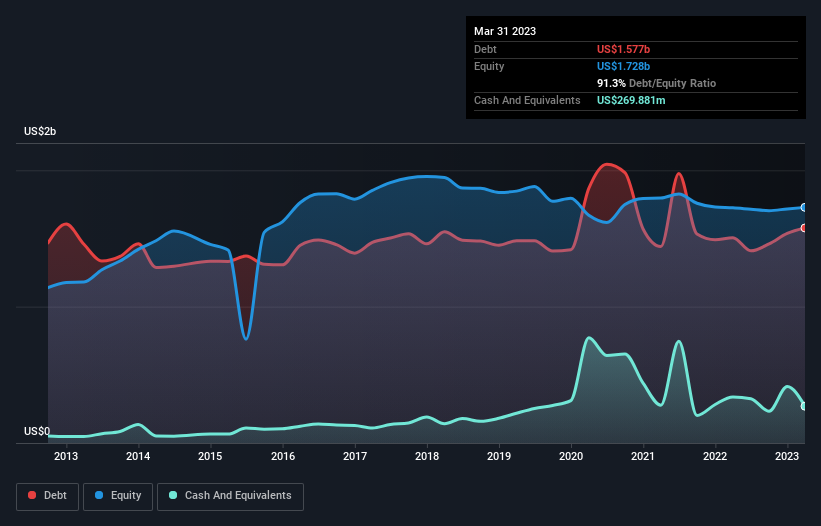Select the 2019 x-axis label
The width and height of the screenshot is (821, 526).
click(499, 456)
